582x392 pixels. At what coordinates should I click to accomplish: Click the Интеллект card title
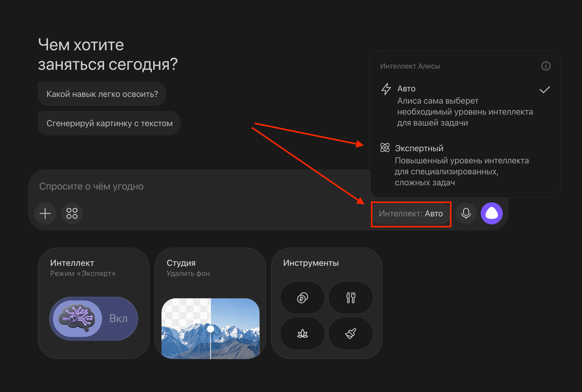pos(72,263)
